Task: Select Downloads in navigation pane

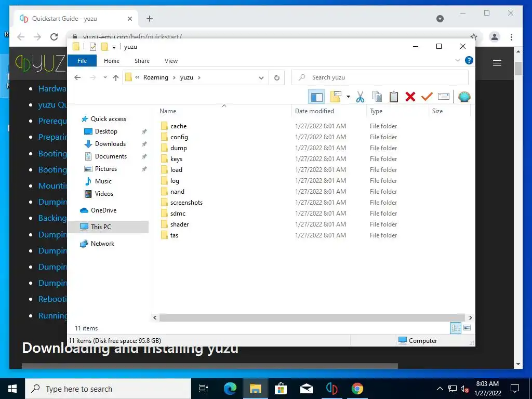Action: 110,144
